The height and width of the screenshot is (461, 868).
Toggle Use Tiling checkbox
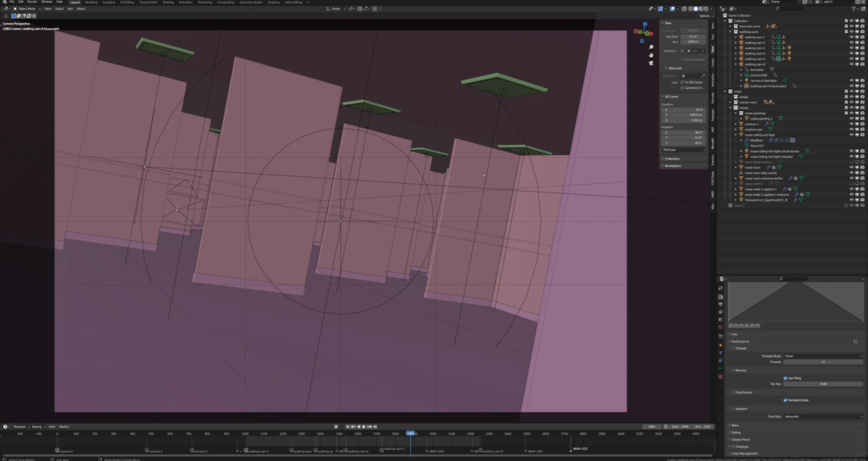tap(785, 378)
